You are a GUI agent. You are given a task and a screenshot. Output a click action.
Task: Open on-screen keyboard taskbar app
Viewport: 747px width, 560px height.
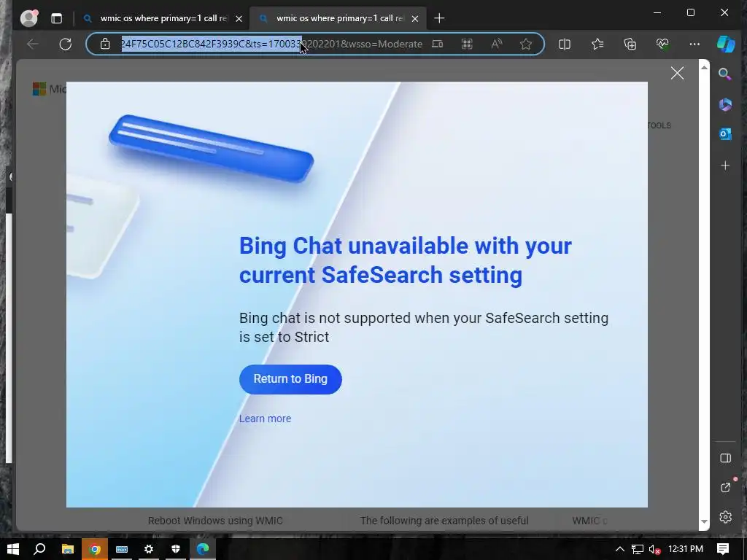pyautogui.click(x=122, y=549)
